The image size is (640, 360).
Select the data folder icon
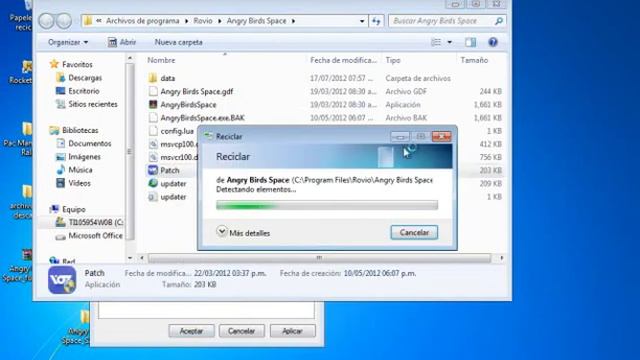click(153, 78)
